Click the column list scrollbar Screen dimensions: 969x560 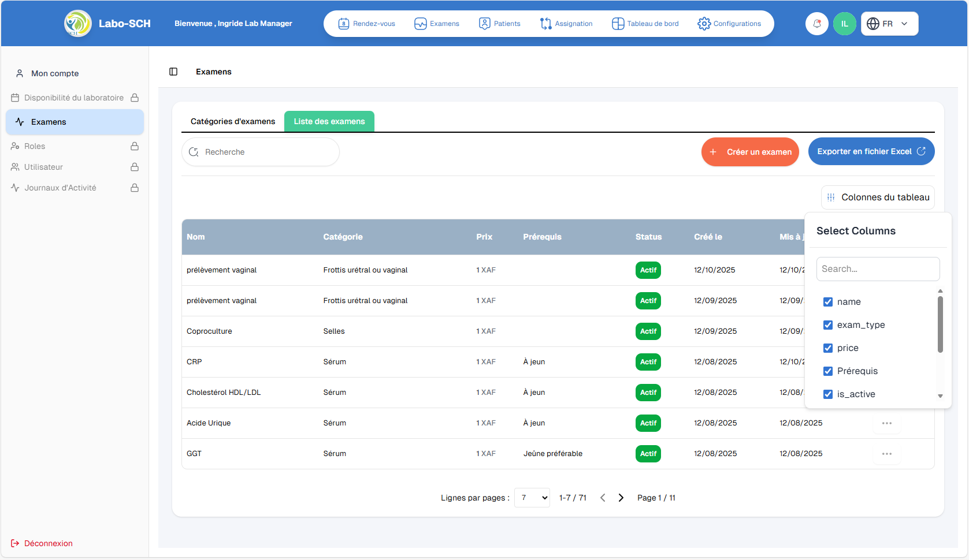pyautogui.click(x=940, y=324)
